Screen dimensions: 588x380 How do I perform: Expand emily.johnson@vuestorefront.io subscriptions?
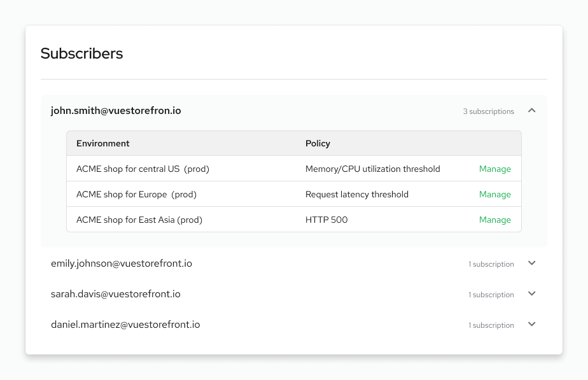click(x=532, y=263)
